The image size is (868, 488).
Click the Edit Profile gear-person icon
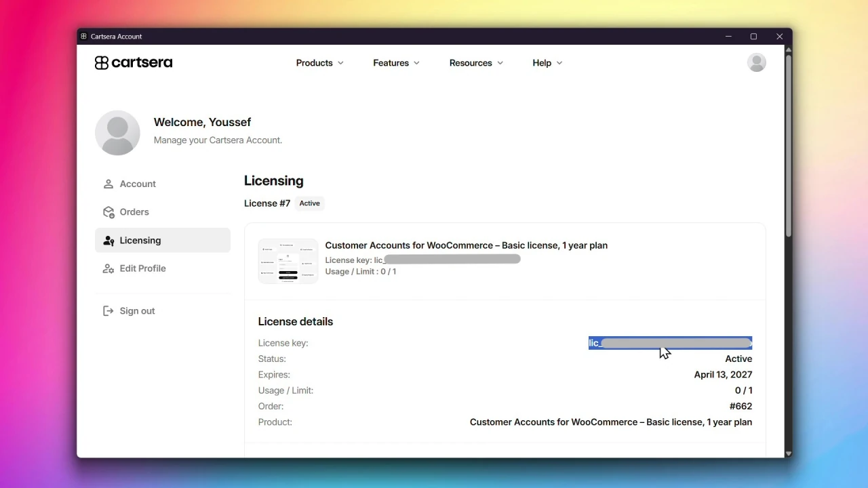point(108,268)
